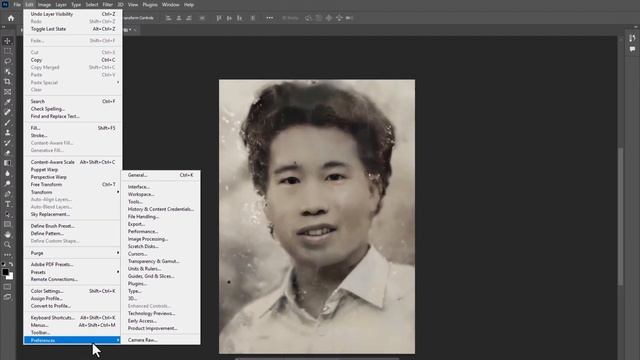Click the foreground color swatch
The image size is (640, 360).
click(x=5, y=272)
